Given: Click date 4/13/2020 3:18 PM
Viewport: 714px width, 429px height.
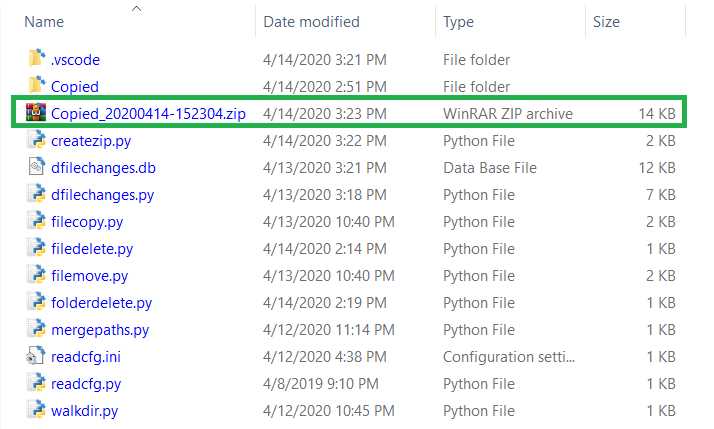Looking at the screenshot, I should [325, 195].
